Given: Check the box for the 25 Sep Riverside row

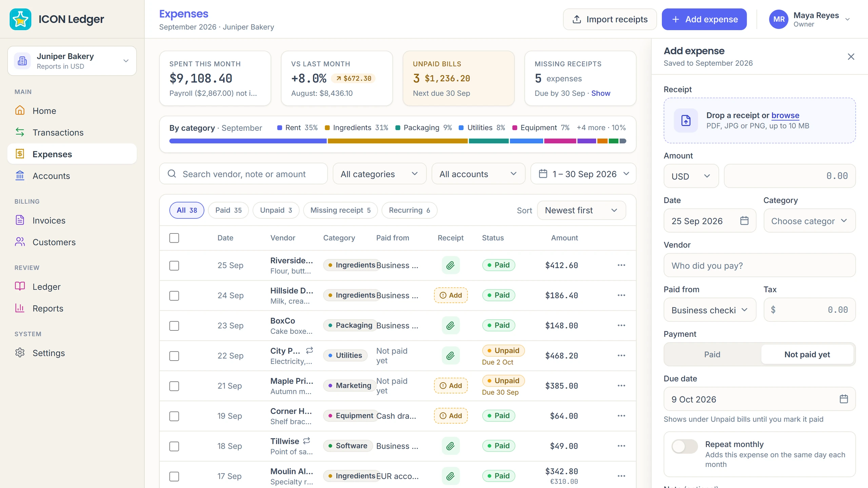Looking at the screenshot, I should pos(174,265).
